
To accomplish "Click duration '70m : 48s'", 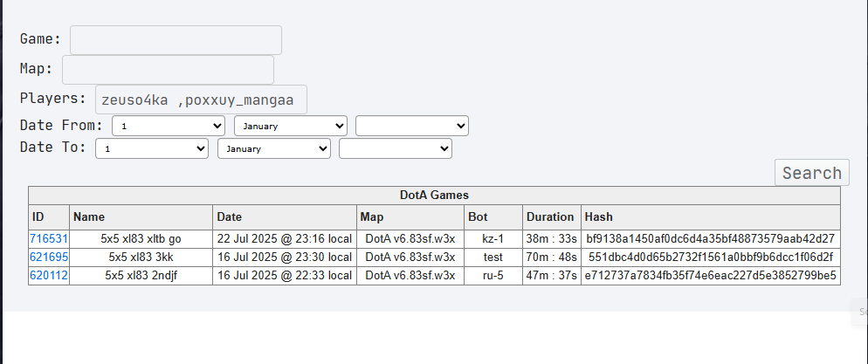I will [x=551, y=258].
